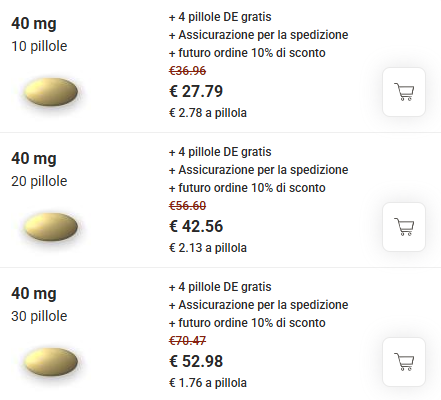Click the crossed-out €70.47 price
Screen dimensions: 441x400
click(x=188, y=341)
